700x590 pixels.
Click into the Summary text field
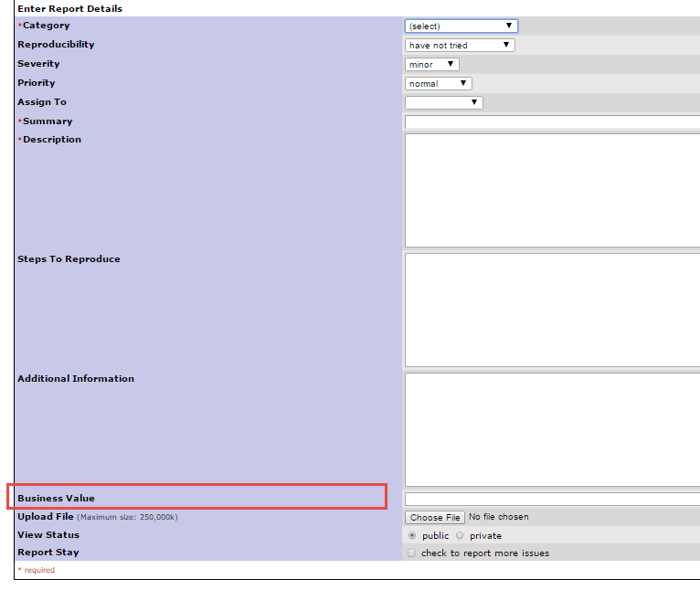pos(552,122)
